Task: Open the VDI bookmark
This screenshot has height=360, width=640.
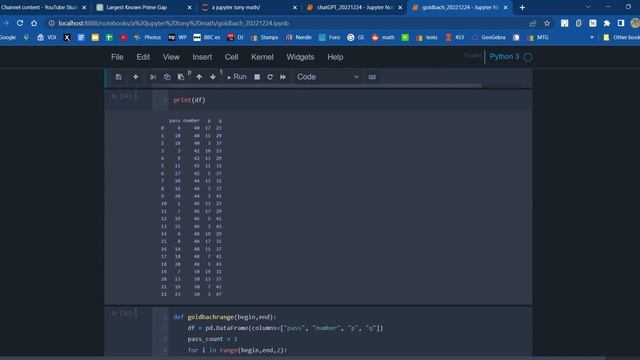Action: (47, 37)
